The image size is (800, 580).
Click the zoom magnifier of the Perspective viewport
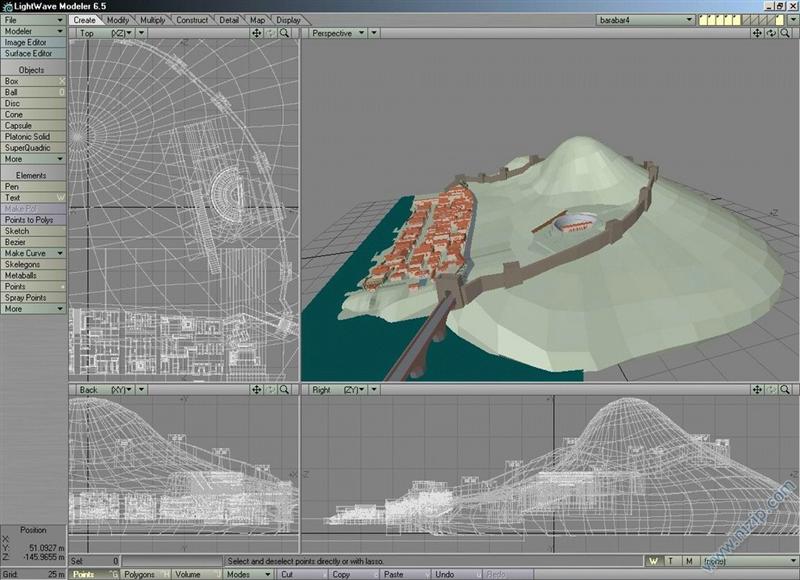[x=785, y=33]
